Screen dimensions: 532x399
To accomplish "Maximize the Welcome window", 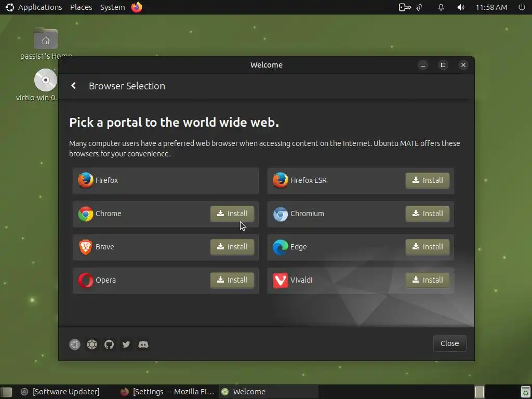I will [443, 65].
